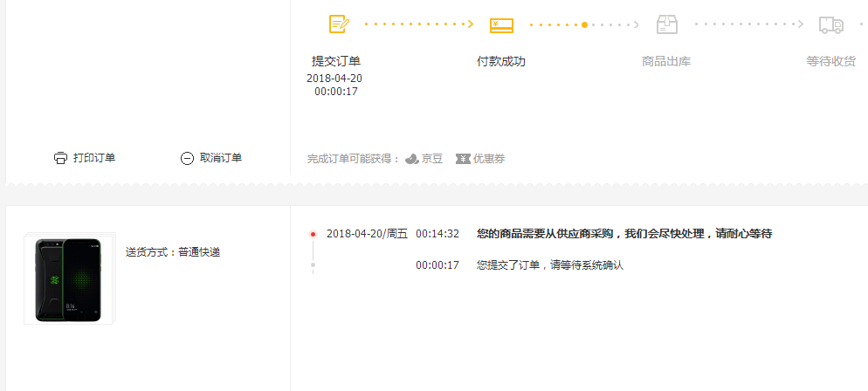The width and height of the screenshot is (868, 391).
Task: Click the printer icon beside 打印订单
Action: 60,158
